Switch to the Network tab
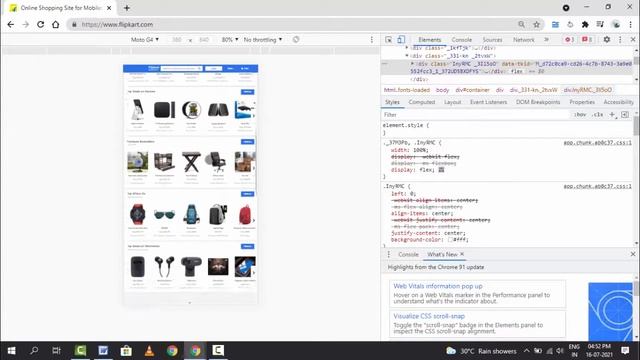This screenshot has width=640, height=360. (524, 40)
